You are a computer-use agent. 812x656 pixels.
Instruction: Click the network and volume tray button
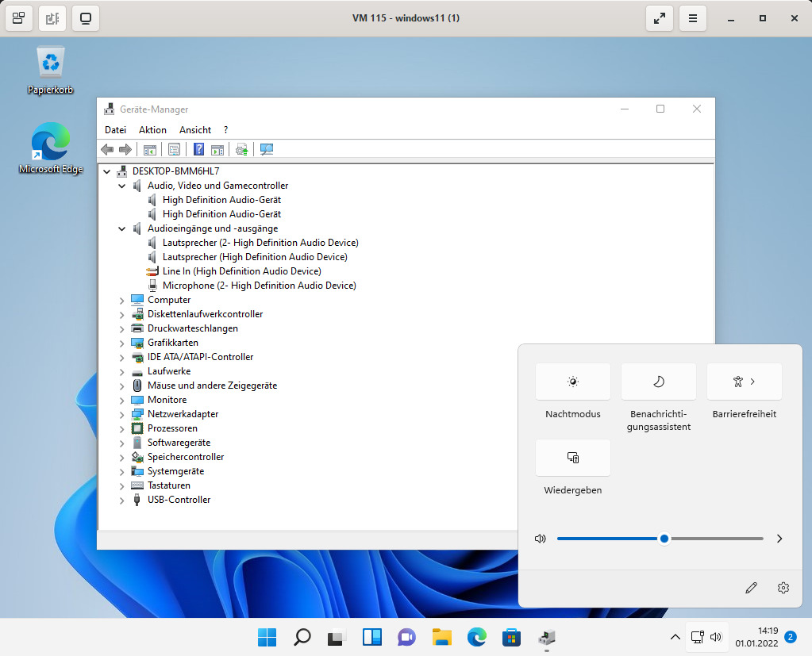[x=706, y=638]
